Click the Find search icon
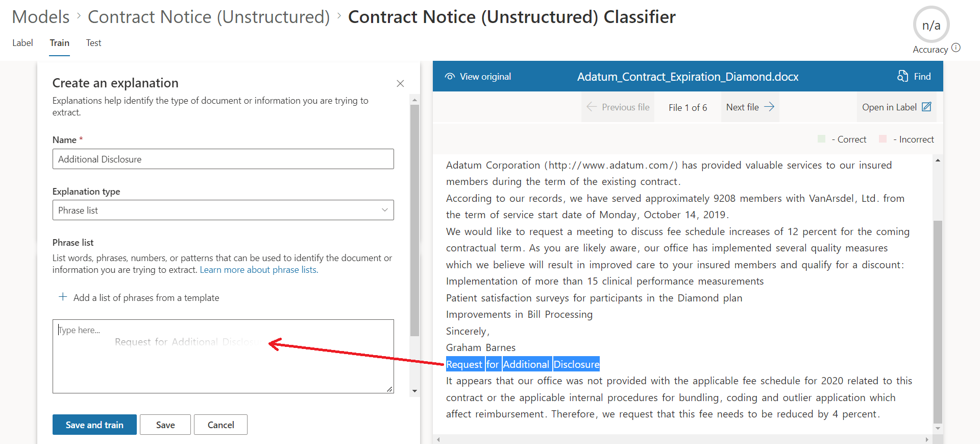 coord(902,76)
